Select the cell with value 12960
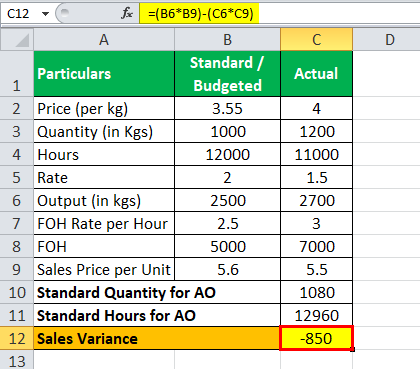The image size is (420, 369). tap(316, 315)
